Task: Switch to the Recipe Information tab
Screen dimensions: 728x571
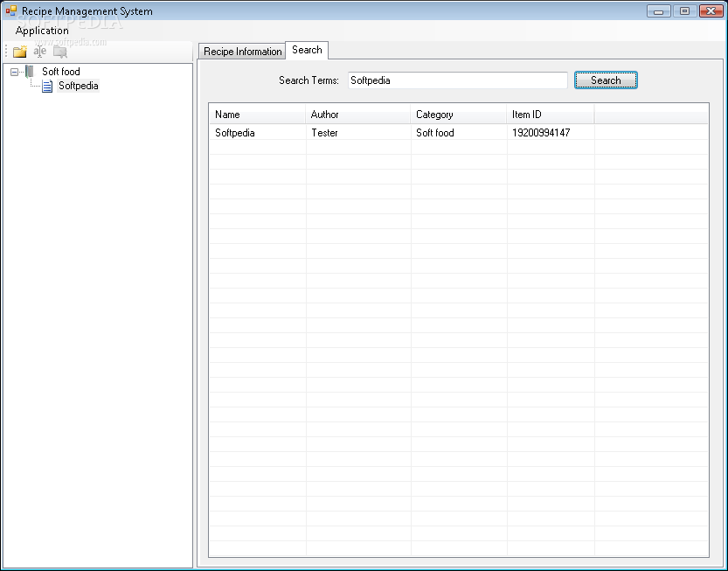Action: click(x=242, y=51)
